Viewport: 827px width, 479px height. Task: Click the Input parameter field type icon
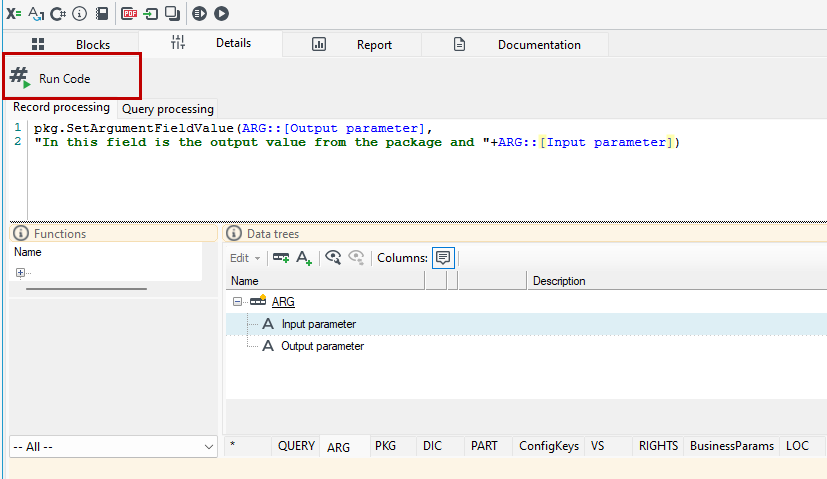click(x=268, y=323)
